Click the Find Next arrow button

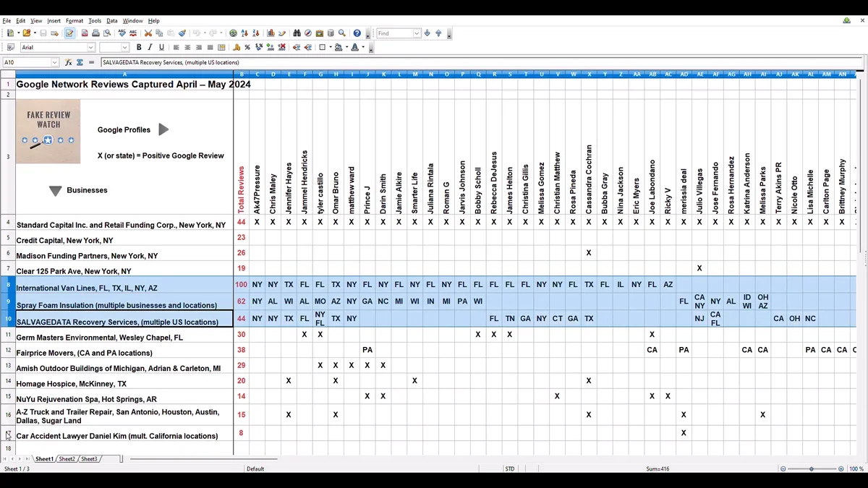[426, 33]
